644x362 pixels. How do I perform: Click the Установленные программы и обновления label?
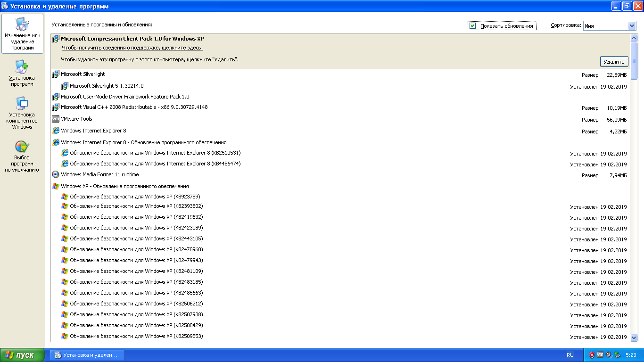[102, 25]
